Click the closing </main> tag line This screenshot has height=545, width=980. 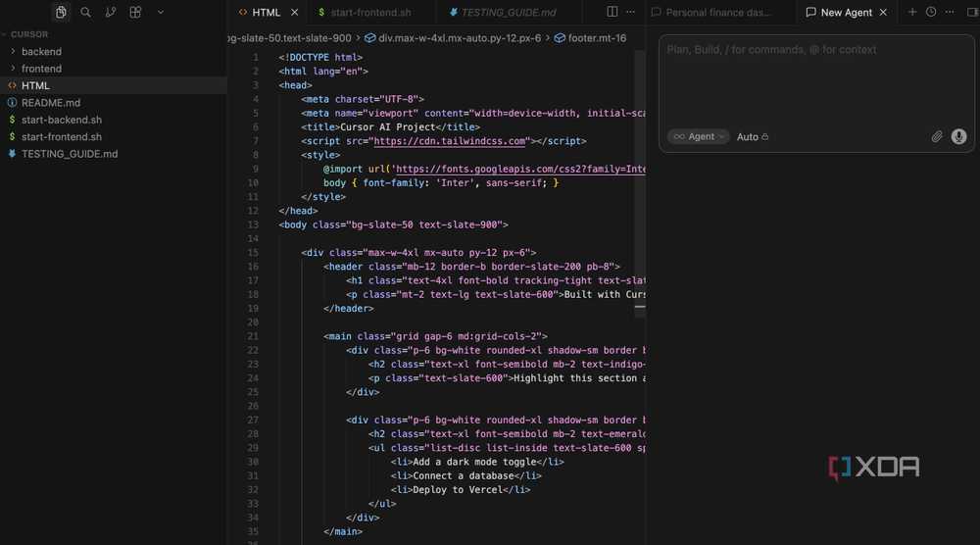342,531
